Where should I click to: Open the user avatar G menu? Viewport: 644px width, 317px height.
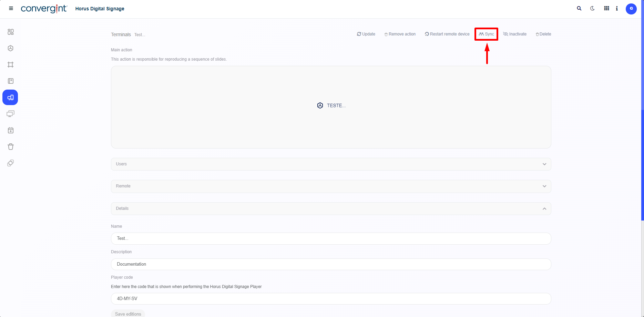click(x=631, y=9)
